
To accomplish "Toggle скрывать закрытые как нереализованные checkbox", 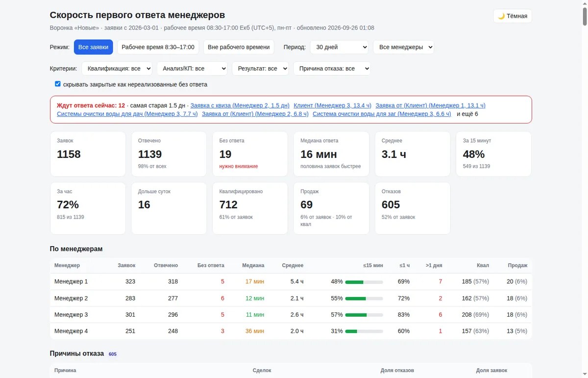I will coord(58,84).
